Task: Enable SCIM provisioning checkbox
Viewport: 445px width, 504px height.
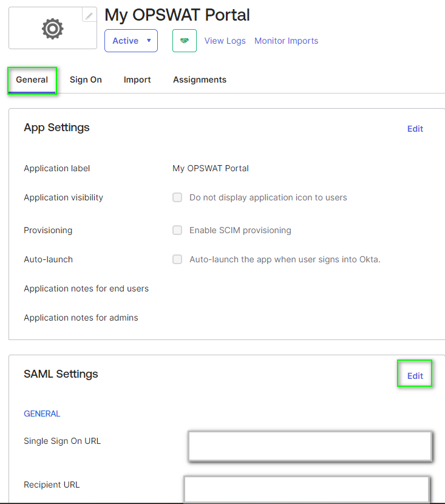Action: 177,230
